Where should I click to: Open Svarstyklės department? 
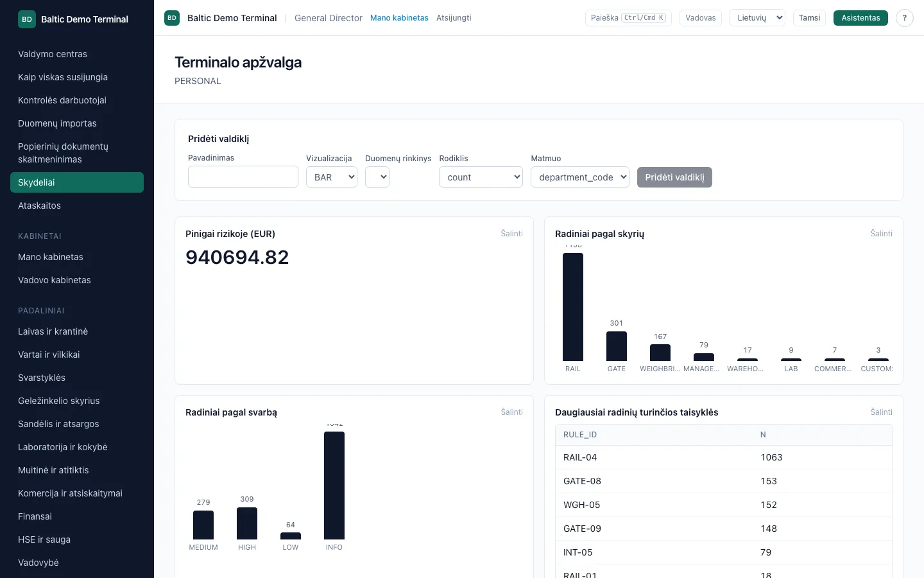77,378
